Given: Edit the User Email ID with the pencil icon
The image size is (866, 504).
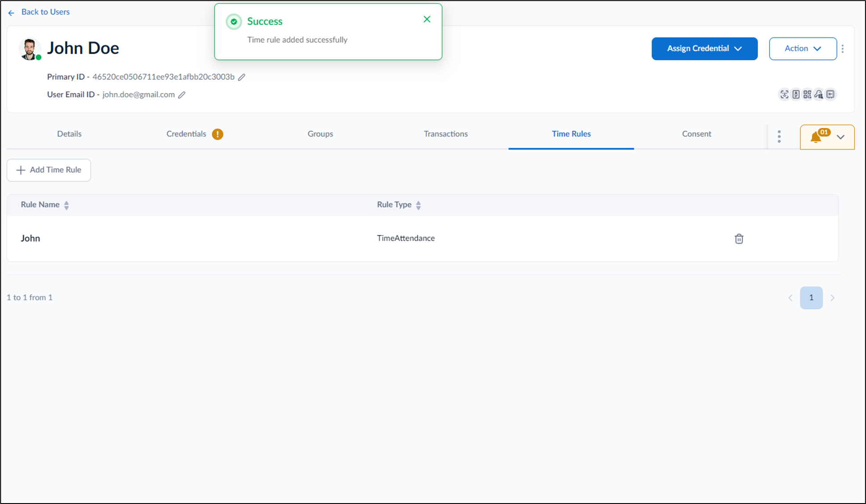Looking at the screenshot, I should click(182, 95).
